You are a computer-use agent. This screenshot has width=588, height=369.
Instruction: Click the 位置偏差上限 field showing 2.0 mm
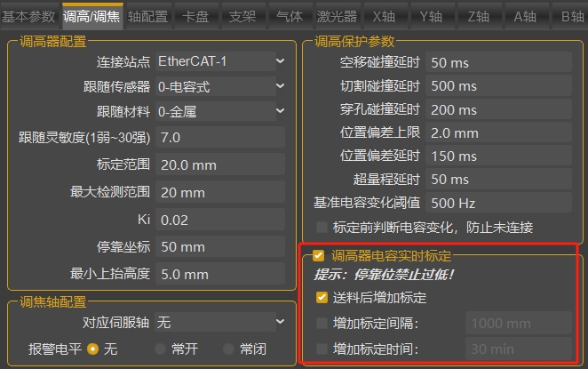click(499, 132)
